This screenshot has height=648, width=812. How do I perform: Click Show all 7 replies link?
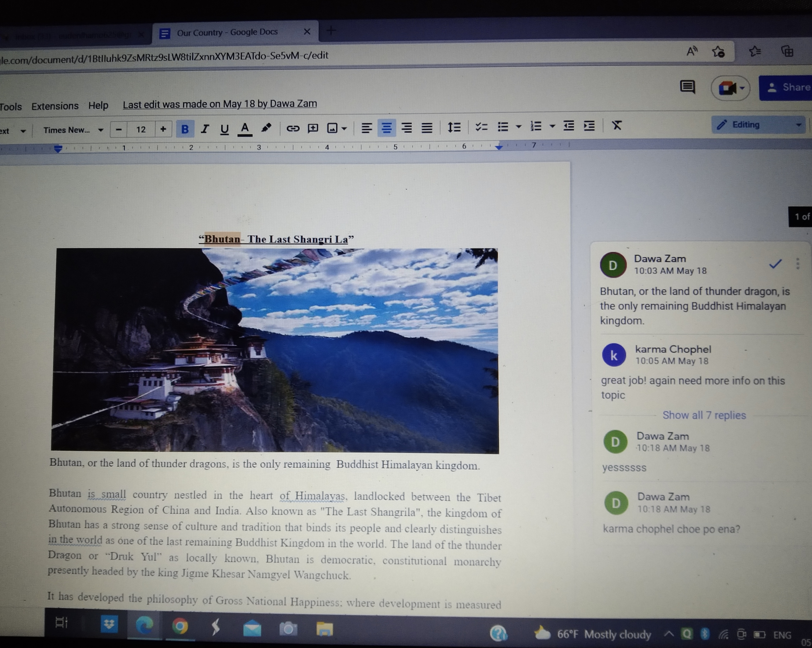[704, 415]
